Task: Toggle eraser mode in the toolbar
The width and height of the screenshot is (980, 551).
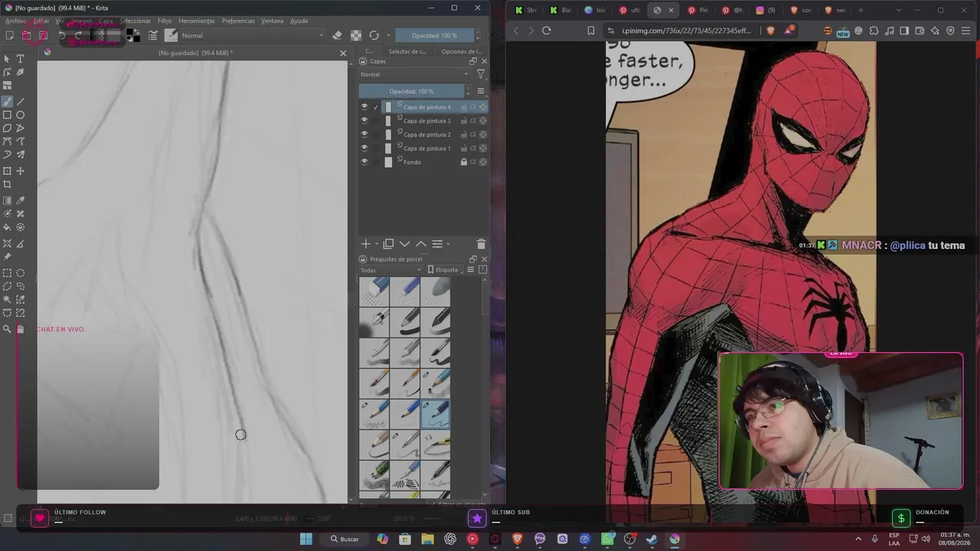Action: coord(337,35)
